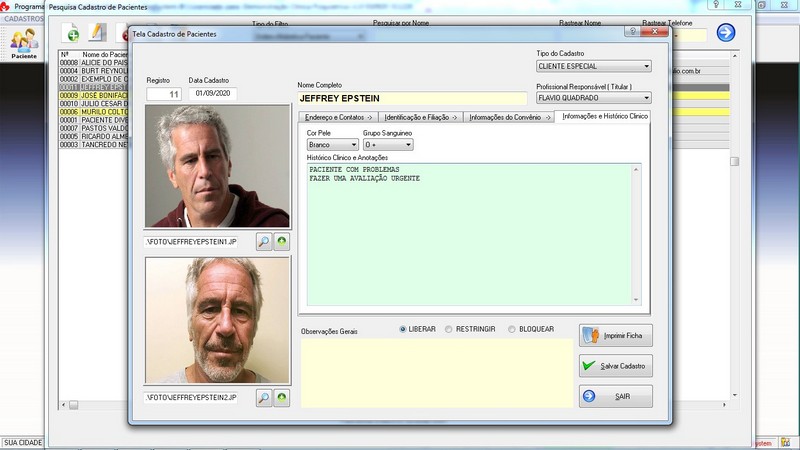Select patient row 00005 RICARDO ALME
800x450 pixels.
click(x=93, y=136)
